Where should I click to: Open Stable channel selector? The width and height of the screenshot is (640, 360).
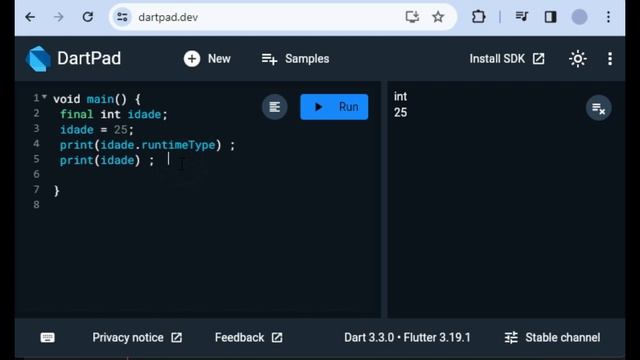click(552, 338)
